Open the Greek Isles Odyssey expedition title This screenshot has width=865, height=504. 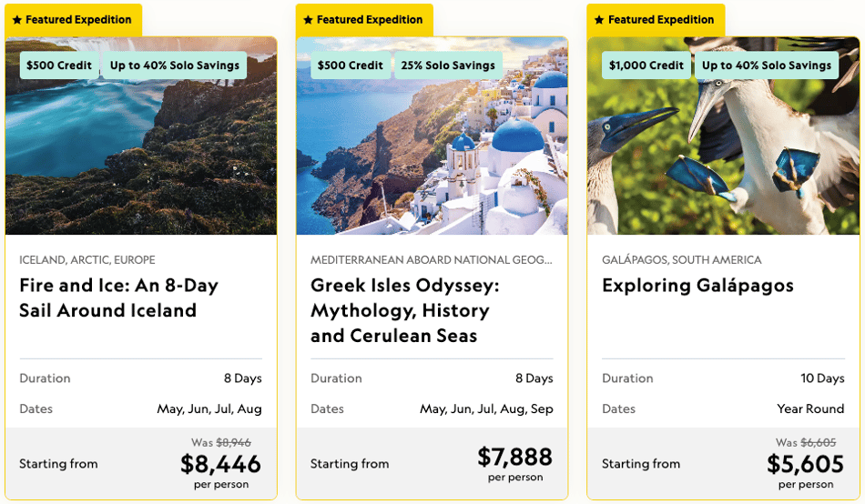404,310
